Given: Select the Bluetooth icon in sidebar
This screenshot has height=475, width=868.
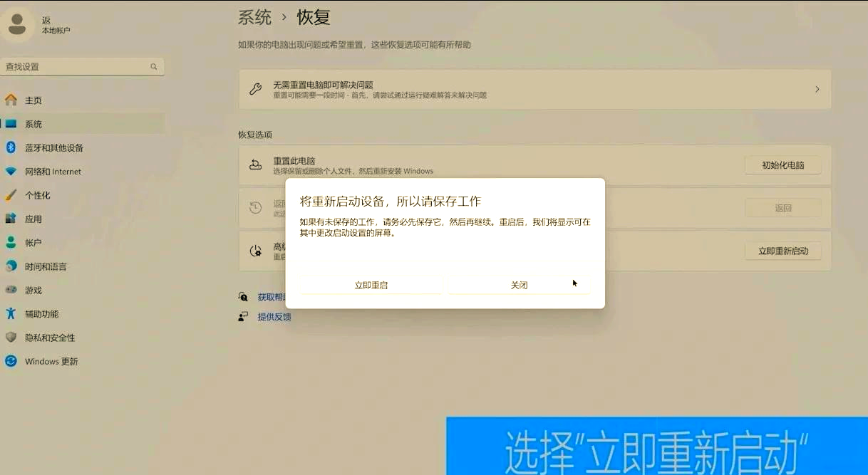Looking at the screenshot, I should 11,147.
